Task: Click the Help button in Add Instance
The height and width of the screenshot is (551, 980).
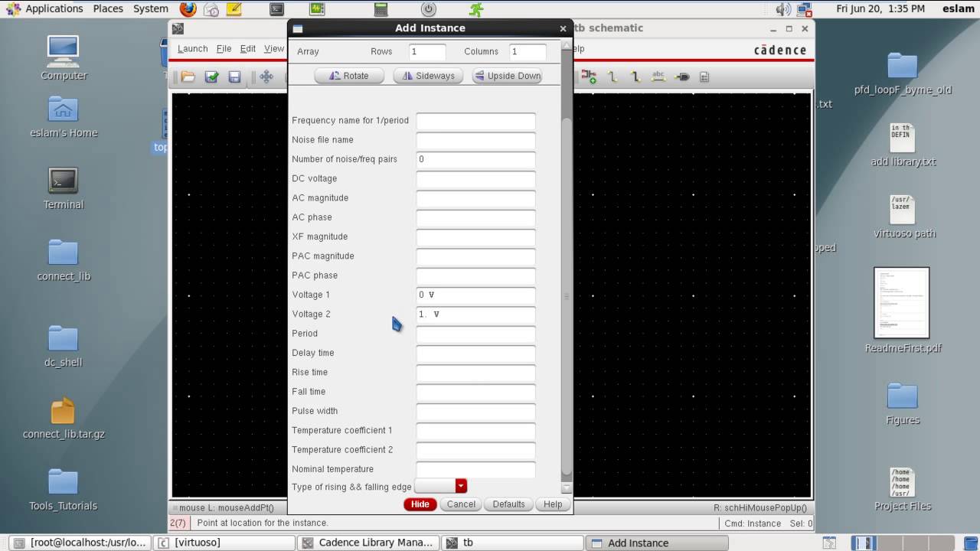Action: [553, 504]
